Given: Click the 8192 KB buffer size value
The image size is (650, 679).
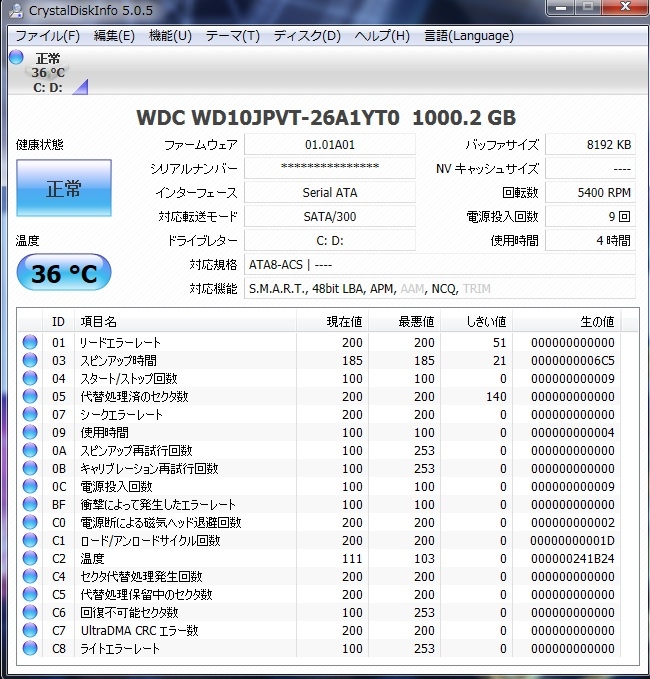Looking at the screenshot, I should (x=590, y=145).
